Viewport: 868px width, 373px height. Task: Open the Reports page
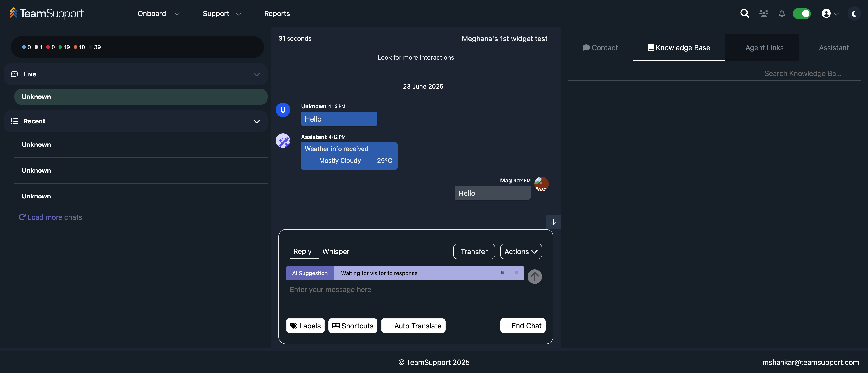[x=277, y=14]
